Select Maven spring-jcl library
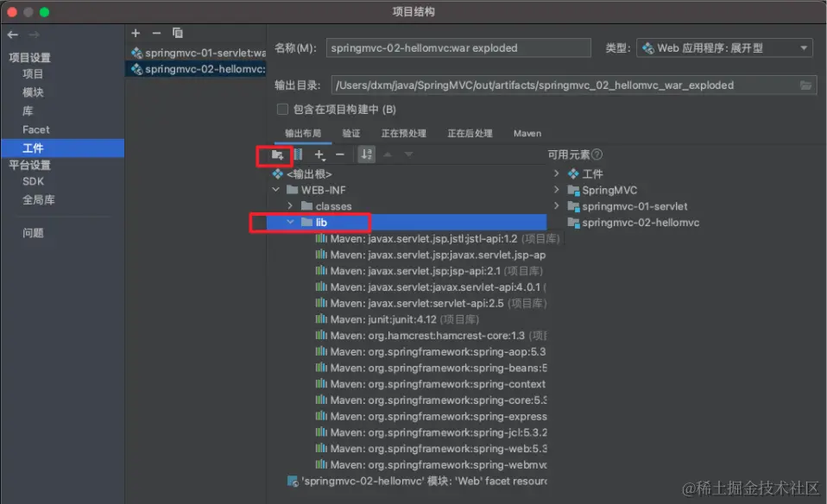 pyautogui.click(x=431, y=432)
